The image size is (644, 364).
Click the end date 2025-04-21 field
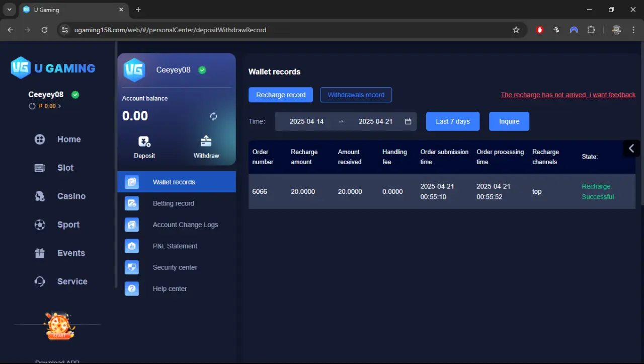pyautogui.click(x=375, y=121)
